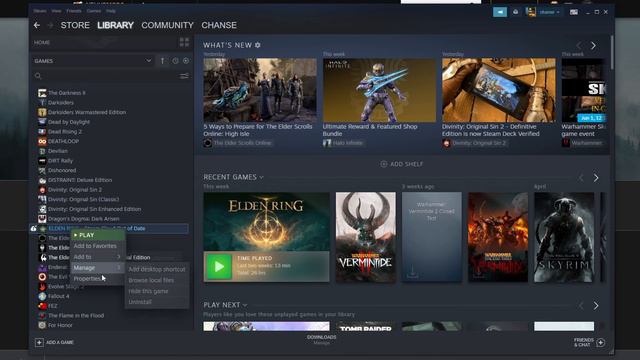The image size is (640, 360).
Task: Open Big Picture mode icon
Action: [573, 12]
